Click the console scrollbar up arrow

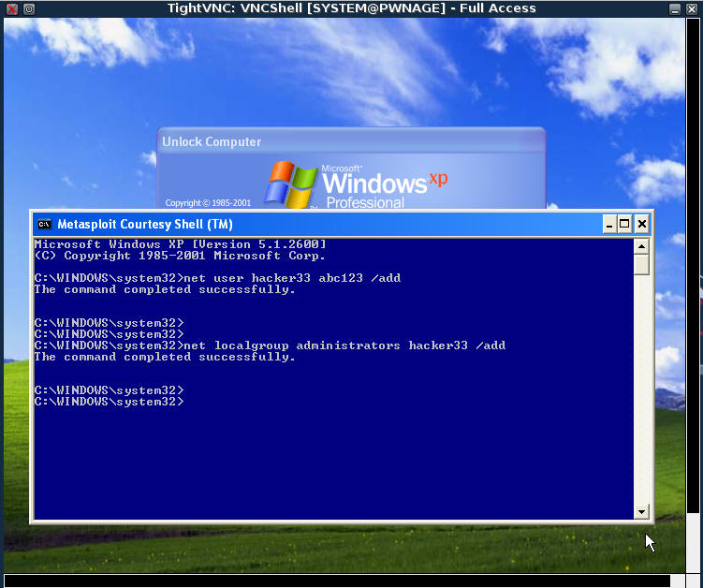tap(641, 246)
